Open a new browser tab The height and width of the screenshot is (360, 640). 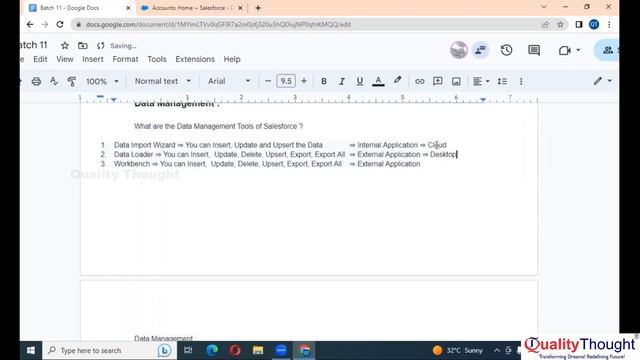pyautogui.click(x=258, y=8)
